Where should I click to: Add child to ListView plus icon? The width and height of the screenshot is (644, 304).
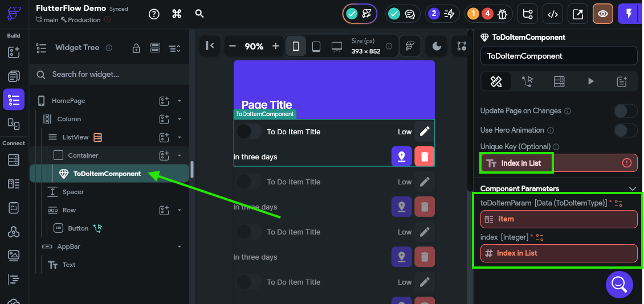[164, 137]
